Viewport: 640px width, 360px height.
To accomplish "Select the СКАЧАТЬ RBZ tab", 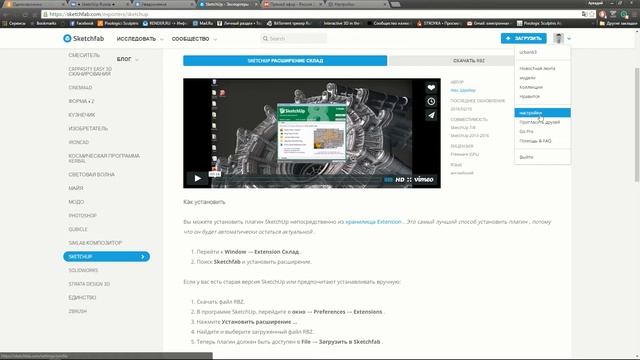I will 469,60.
